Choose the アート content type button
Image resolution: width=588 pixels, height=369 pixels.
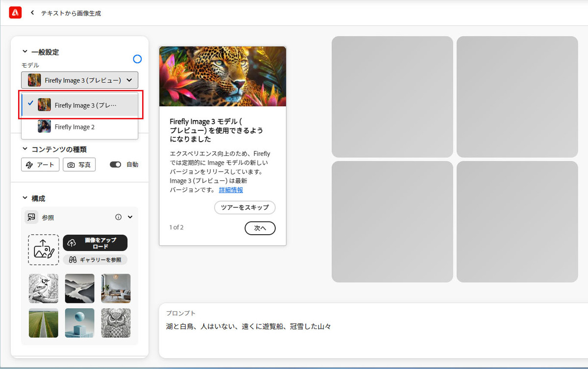41,165
